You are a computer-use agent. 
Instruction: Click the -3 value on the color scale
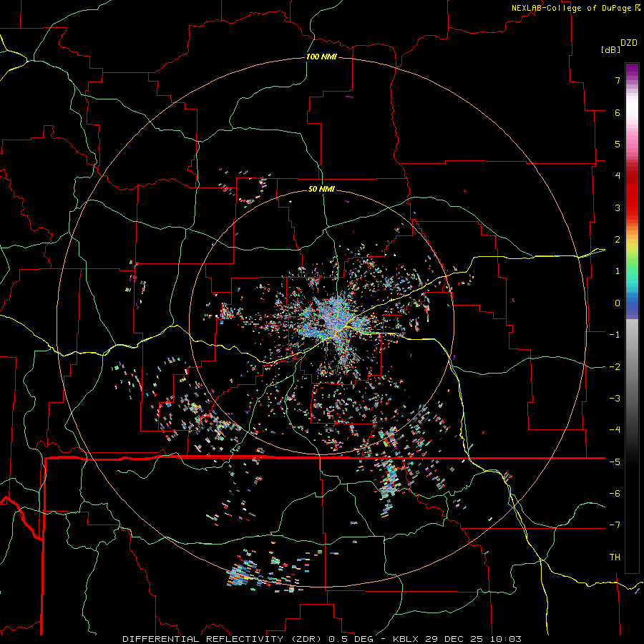point(615,399)
